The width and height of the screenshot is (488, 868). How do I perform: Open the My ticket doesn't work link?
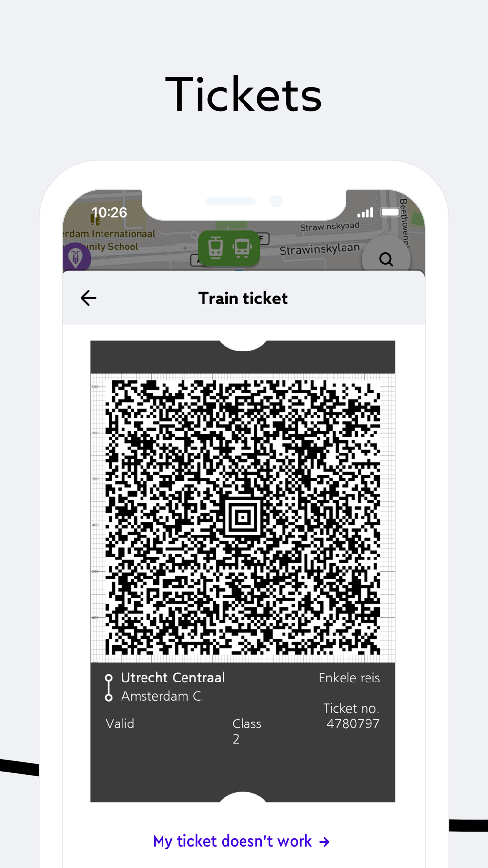(x=242, y=841)
